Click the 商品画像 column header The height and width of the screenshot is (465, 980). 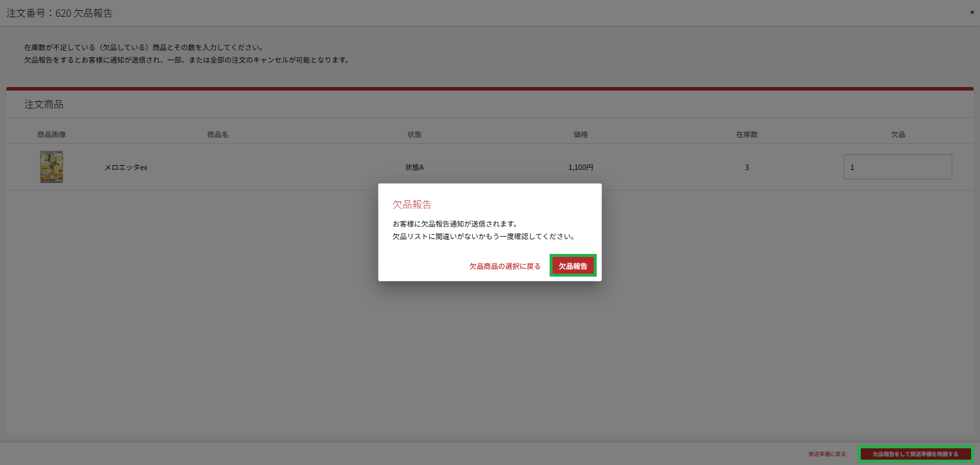51,135
